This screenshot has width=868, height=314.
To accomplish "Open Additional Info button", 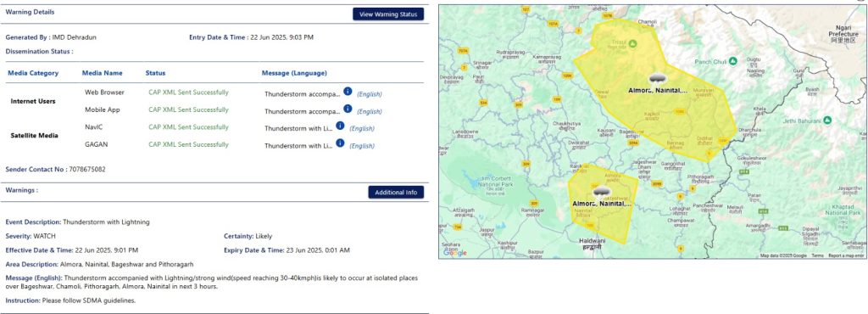I will [x=396, y=192].
